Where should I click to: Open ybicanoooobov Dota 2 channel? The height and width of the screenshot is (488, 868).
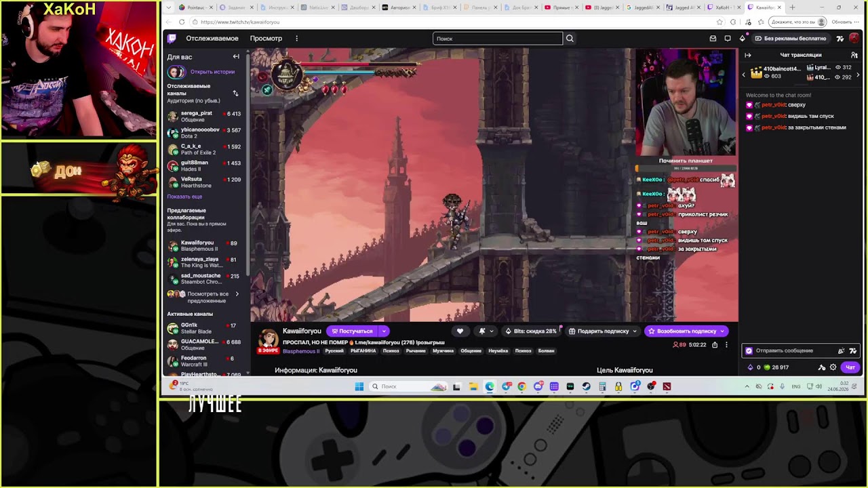pyautogui.click(x=205, y=133)
